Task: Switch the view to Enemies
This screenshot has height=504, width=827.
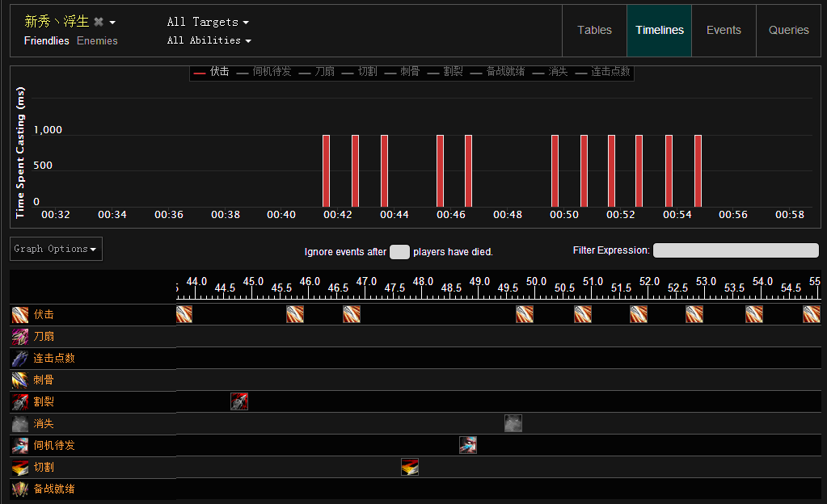Action: pos(97,41)
